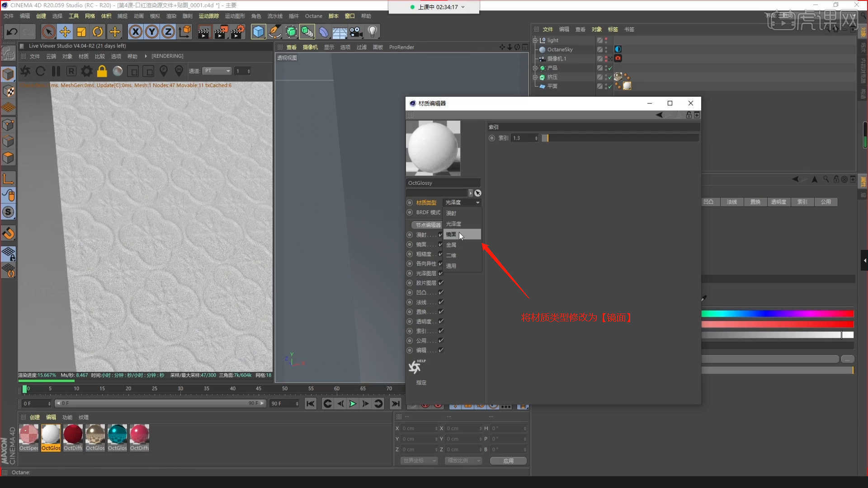Viewport: 868px width, 488px height.
Task: Choose 通用 material type option
Action: [462, 266]
